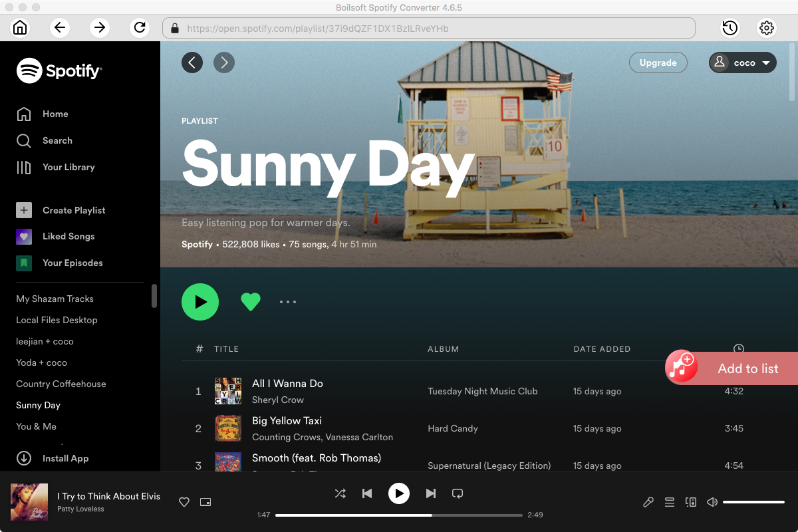
Task: Click the All I Wanna Do song title
Action: coord(287,384)
